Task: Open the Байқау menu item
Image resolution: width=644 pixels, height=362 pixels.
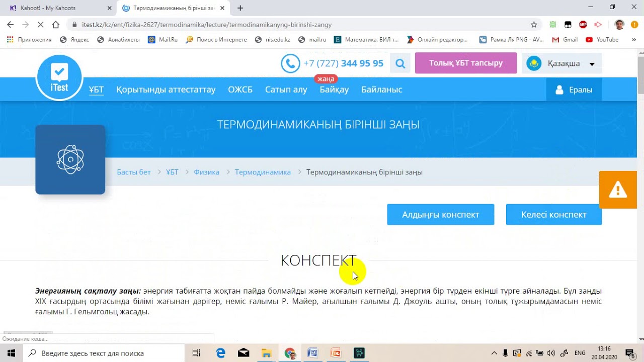Action: (334, 89)
